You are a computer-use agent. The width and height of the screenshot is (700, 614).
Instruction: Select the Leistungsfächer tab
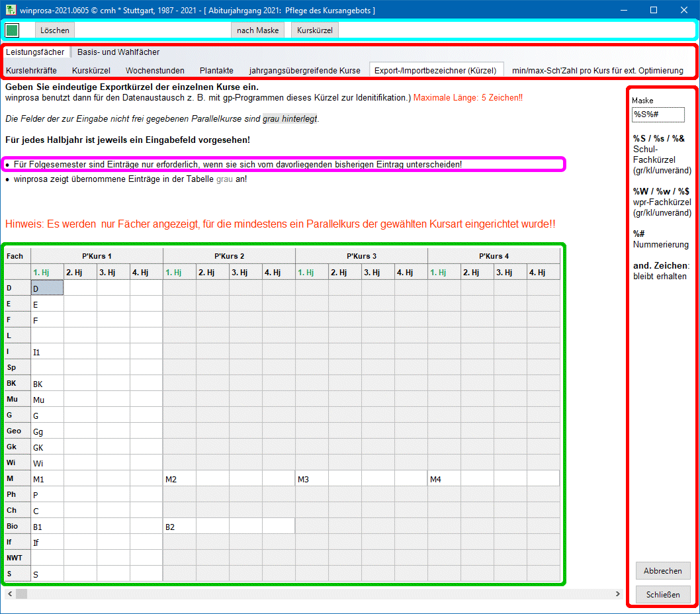35,52
